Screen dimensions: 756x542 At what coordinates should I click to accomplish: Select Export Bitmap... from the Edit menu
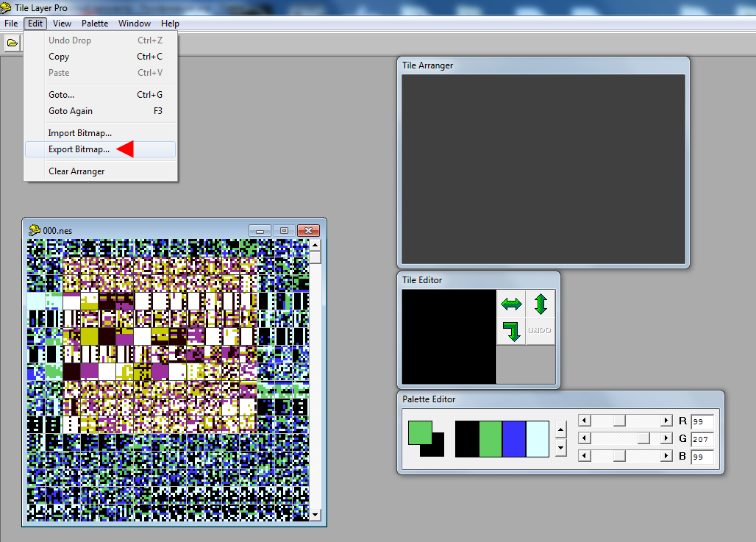(x=79, y=149)
